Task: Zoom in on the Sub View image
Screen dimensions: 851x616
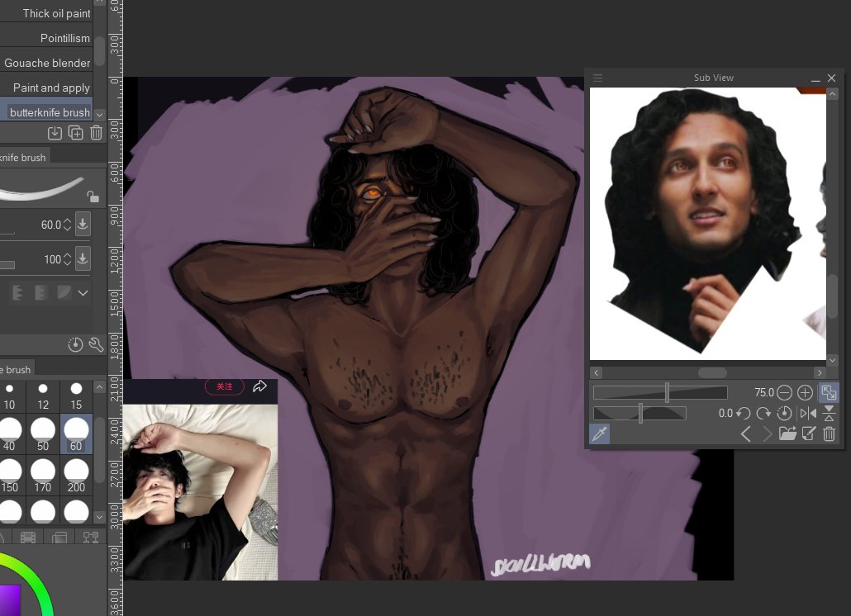Action: [805, 392]
